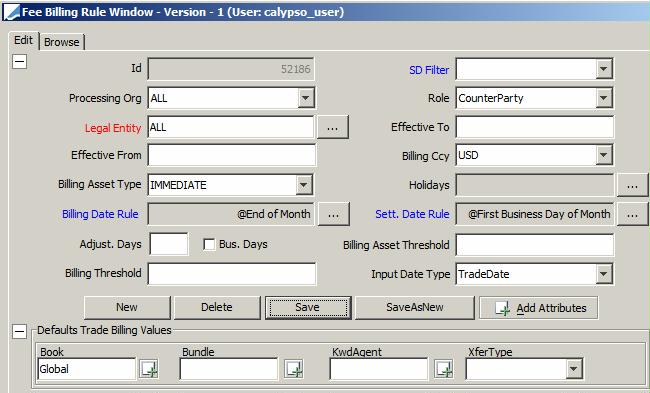Viewport: 650px width, 393px height.
Task: Browse Legal Entity with ellipsis button
Action: point(333,127)
